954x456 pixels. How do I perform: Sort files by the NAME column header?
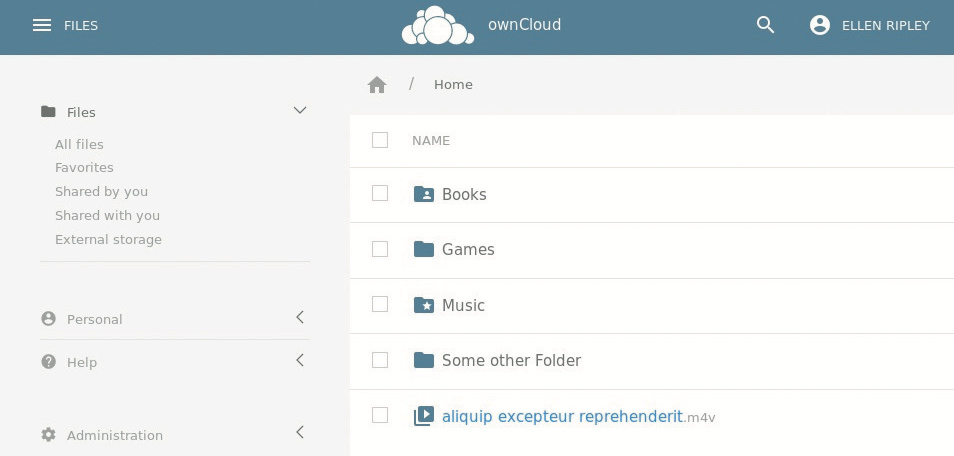(x=431, y=141)
